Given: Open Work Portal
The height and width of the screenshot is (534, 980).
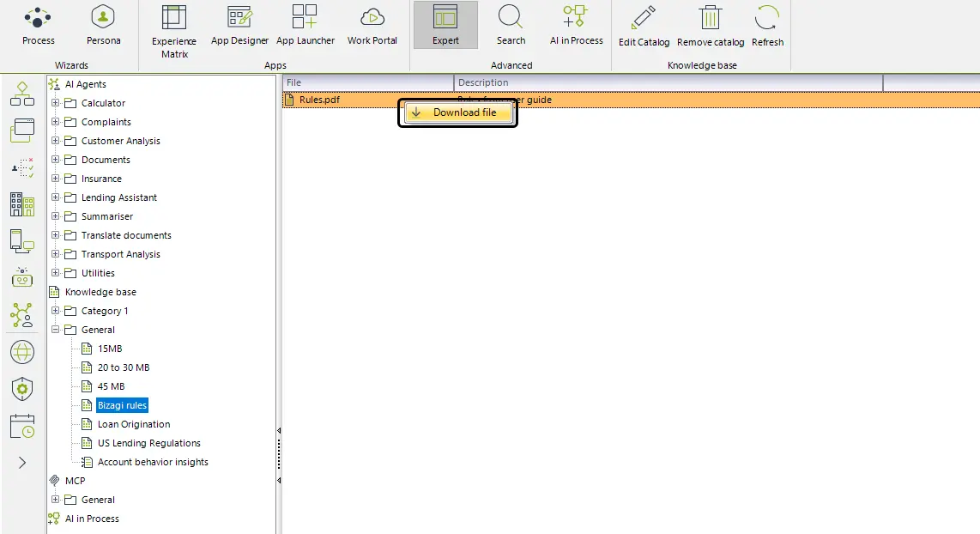Looking at the screenshot, I should pyautogui.click(x=372, y=25).
